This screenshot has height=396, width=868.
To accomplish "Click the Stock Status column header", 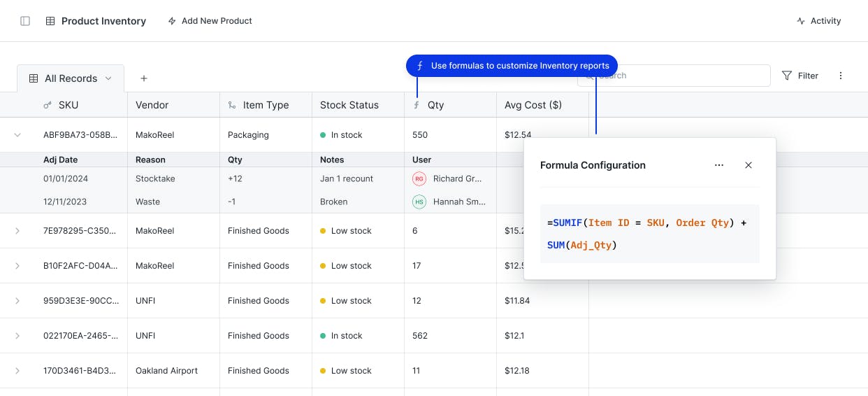I will coord(349,105).
